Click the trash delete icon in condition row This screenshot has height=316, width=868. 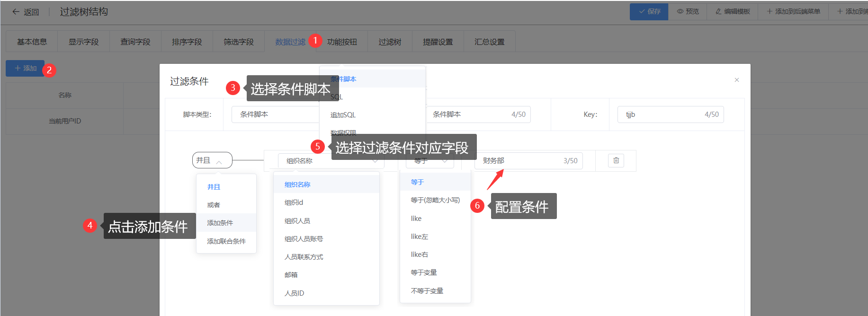[x=616, y=160]
